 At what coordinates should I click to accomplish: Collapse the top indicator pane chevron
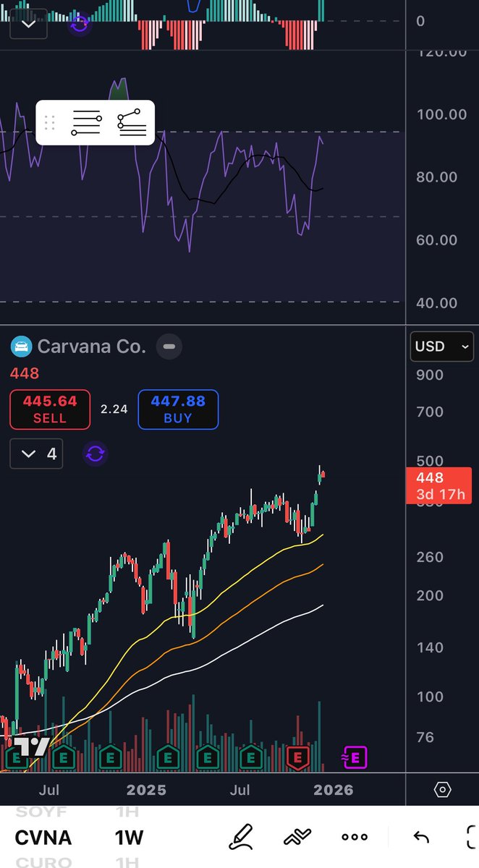click(28, 24)
